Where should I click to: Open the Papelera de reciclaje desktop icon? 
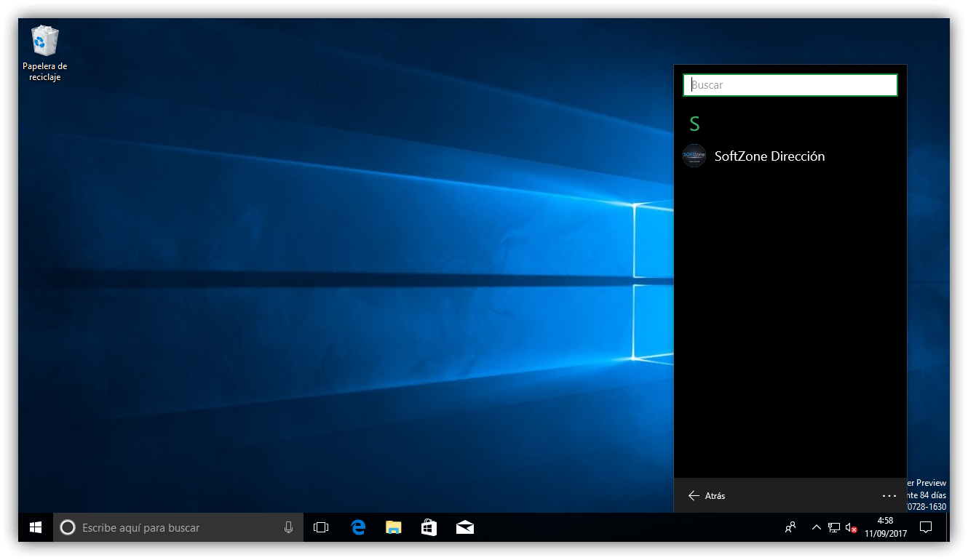[45, 52]
